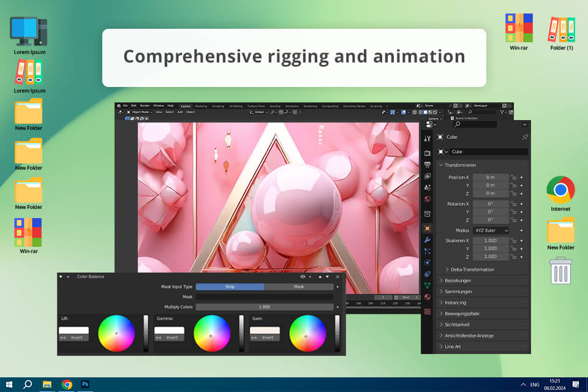
Task: Select Mask as Mask Input Type
Action: (x=299, y=287)
